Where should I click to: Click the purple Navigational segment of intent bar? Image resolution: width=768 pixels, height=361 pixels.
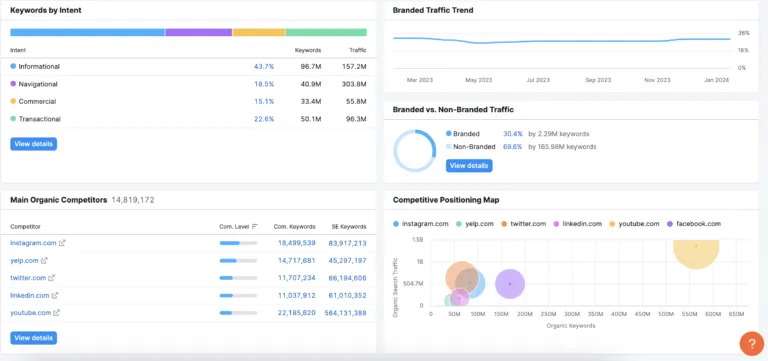click(199, 32)
